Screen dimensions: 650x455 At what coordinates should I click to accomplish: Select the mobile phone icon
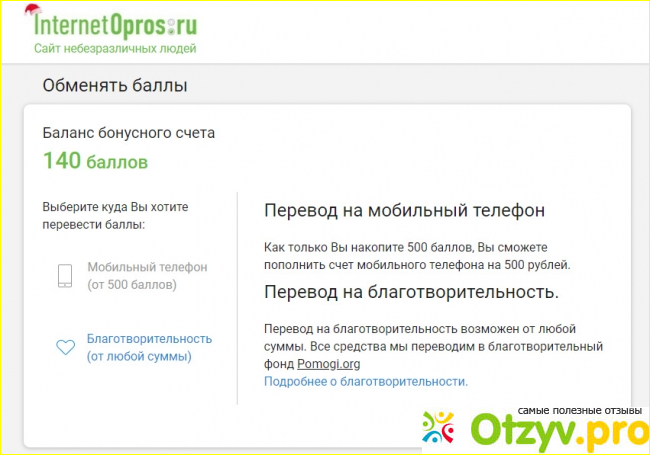click(65, 276)
